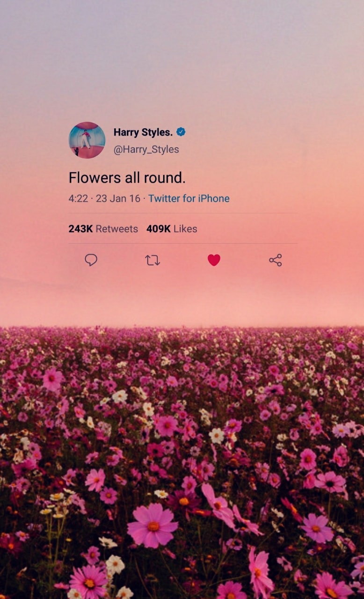This screenshot has width=364, height=599.
Task: Click the blue verified badge
Action: [181, 132]
